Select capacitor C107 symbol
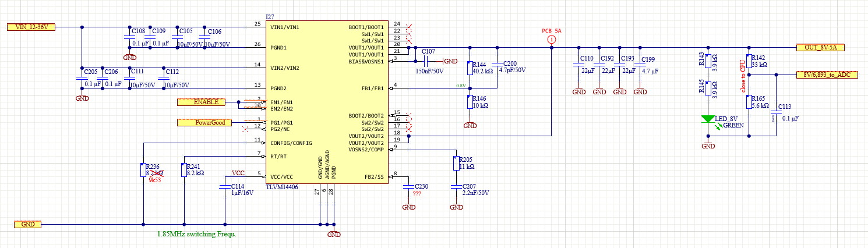The height and width of the screenshot is (248, 868). (428, 61)
